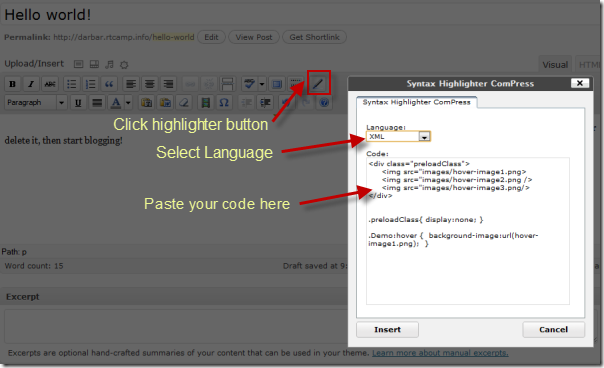Open the Language dropdown showing XML
This screenshot has width=604, height=368.
tap(398, 136)
